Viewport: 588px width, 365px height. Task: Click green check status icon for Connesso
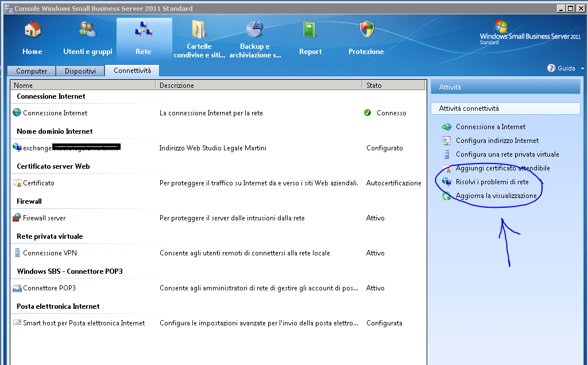tap(367, 113)
